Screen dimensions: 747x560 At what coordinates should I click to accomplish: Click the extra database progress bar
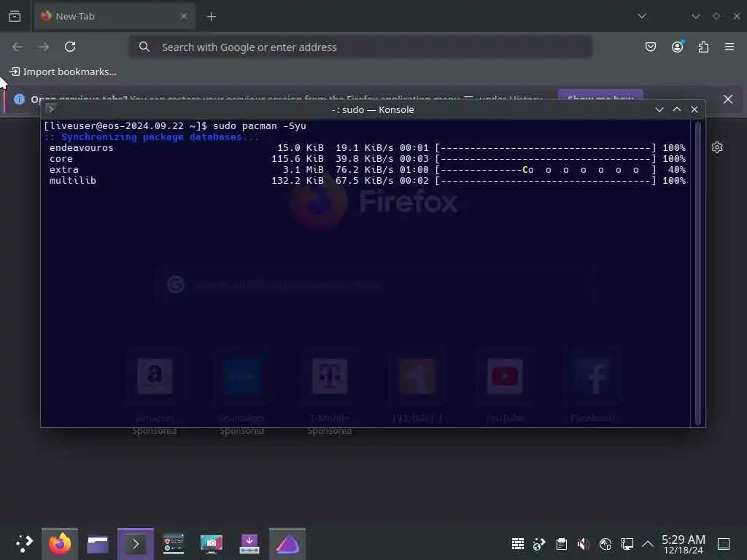pyautogui.click(x=546, y=170)
